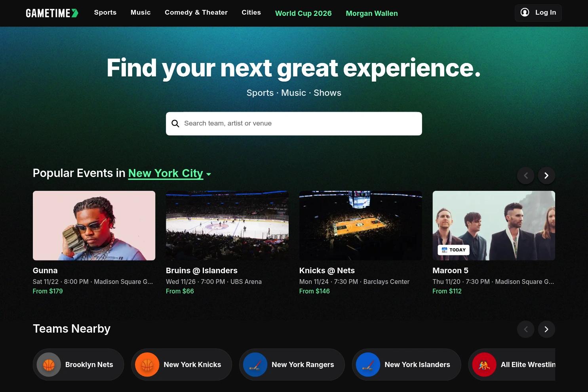Image resolution: width=588 pixels, height=392 pixels.
Task: Show previous Popular Events with left arrow
Action: pos(526,175)
